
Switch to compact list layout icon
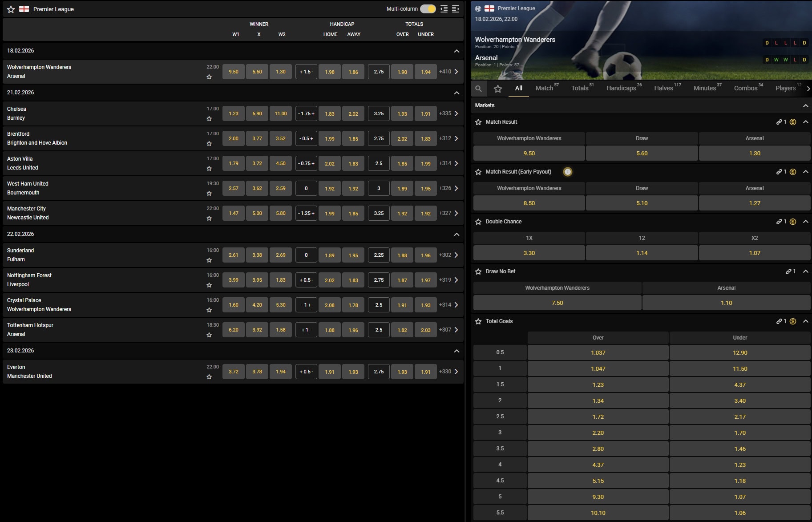[x=444, y=9]
